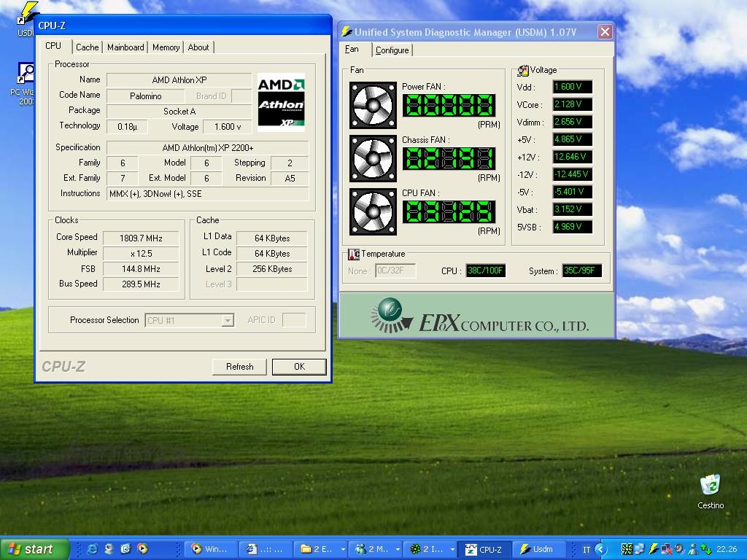
Task: Click the Core Speed field 1809.7 MHz
Action: tap(141, 238)
